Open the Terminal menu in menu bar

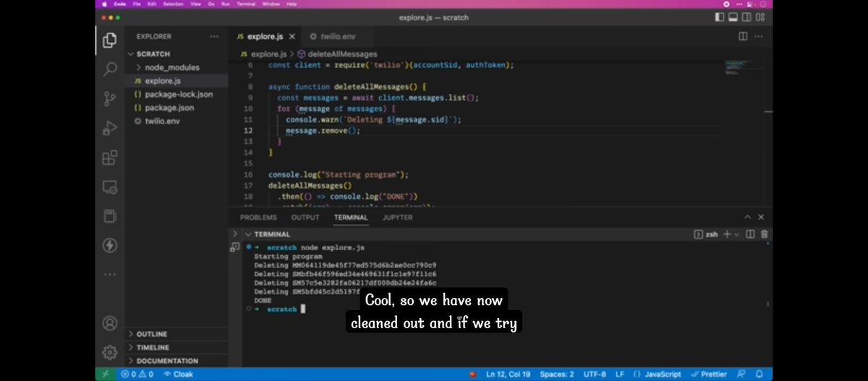point(247,4)
